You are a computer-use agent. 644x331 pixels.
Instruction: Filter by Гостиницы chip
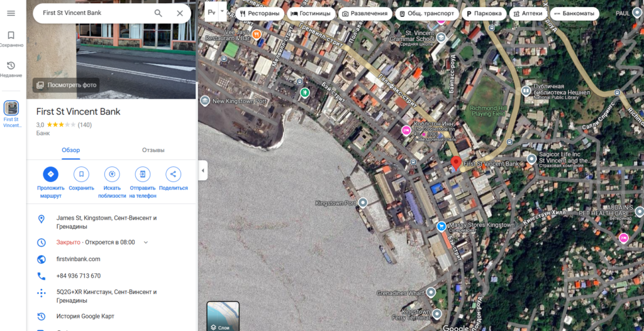[312, 14]
